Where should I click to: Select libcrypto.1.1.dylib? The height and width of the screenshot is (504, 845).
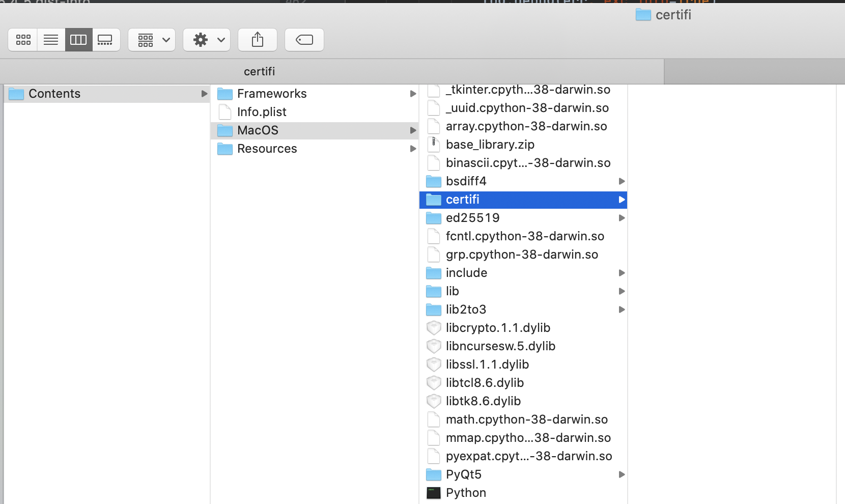[x=498, y=327]
